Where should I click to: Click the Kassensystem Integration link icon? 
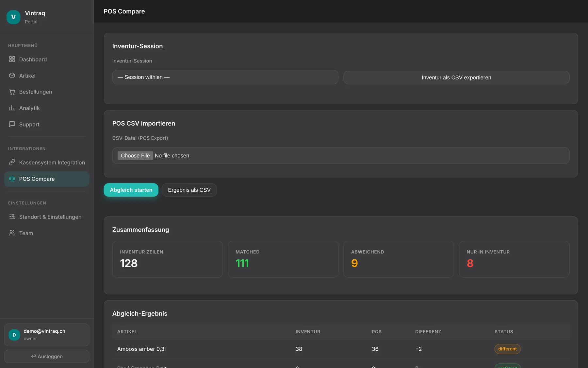(12, 162)
